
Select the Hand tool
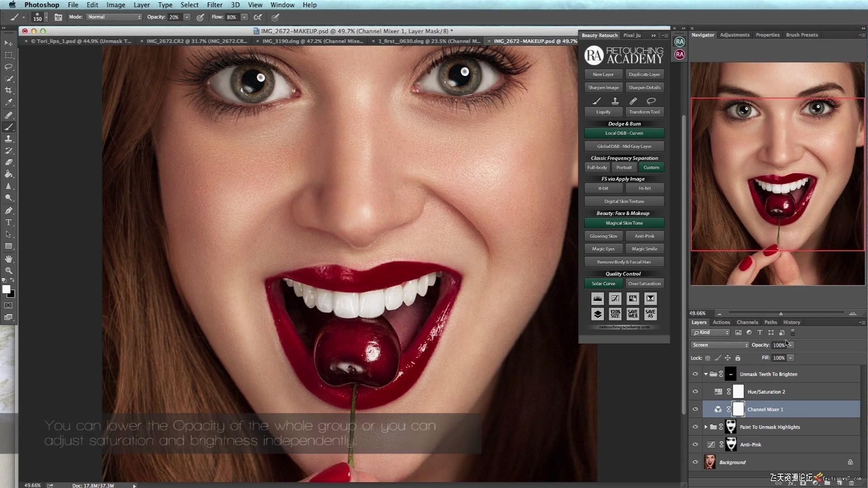(x=9, y=258)
